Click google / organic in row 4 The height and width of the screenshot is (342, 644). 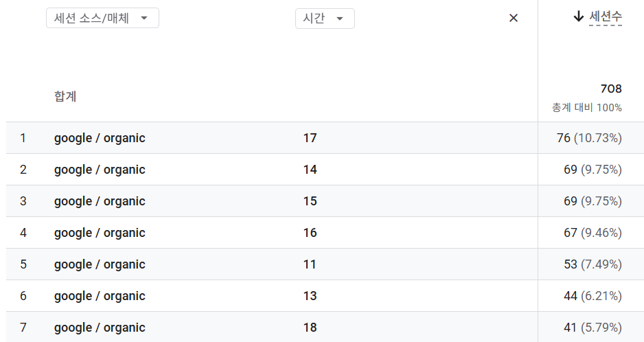tap(100, 233)
